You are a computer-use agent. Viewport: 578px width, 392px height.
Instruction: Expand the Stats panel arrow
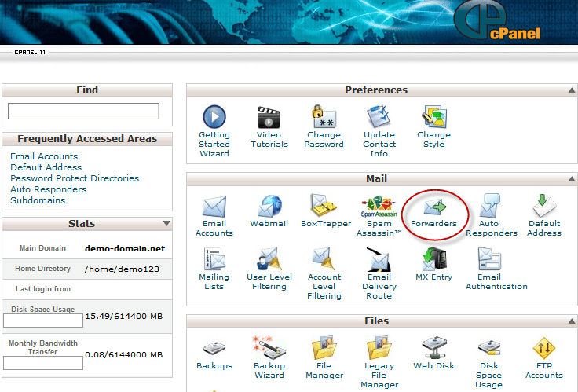(166, 223)
